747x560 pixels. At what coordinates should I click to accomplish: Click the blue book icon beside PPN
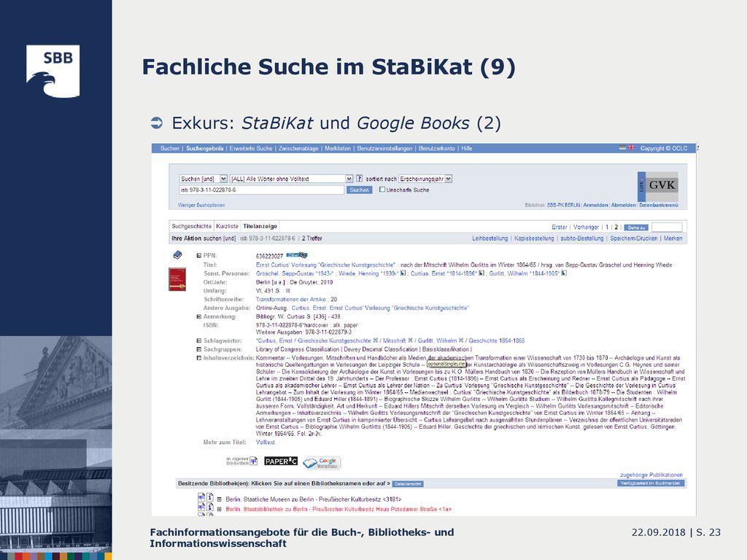click(177, 255)
